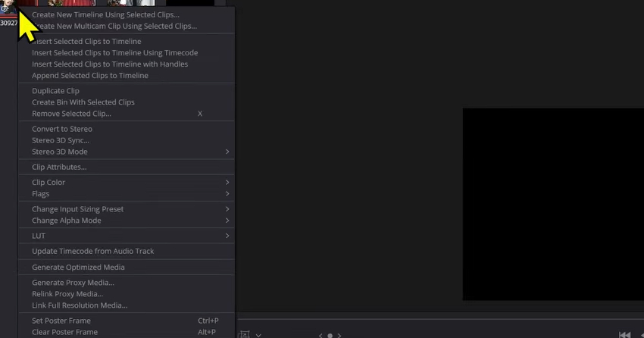Open the overlay mode dropdown chevron
Viewport: 644px width, 338px height.
(x=258, y=336)
